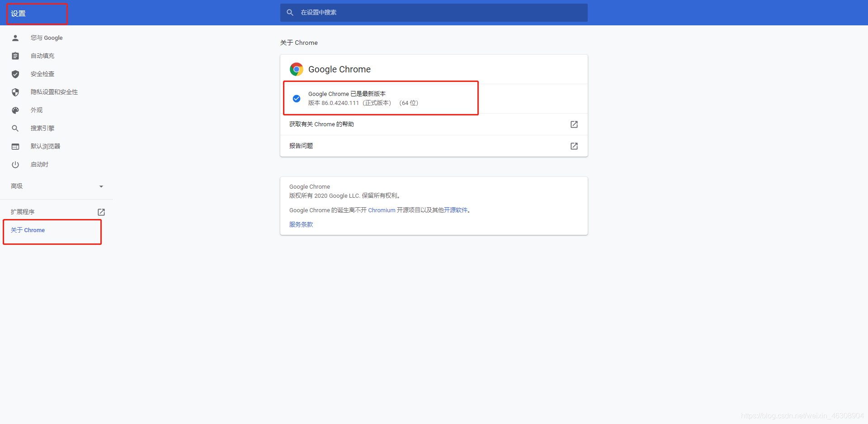
Task: Click the search icon in the settings search bar
Action: [x=290, y=13]
